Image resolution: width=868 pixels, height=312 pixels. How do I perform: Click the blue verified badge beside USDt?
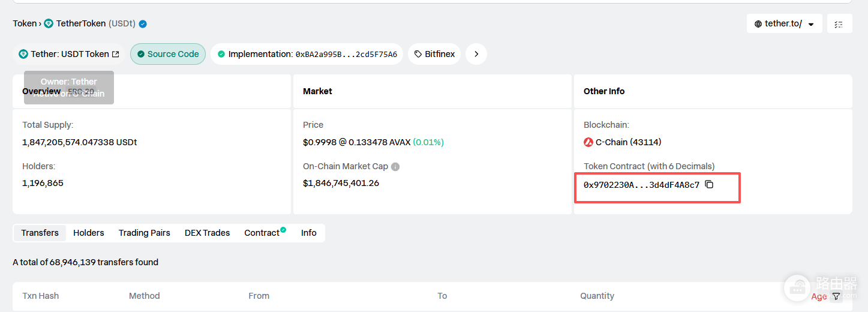[x=143, y=24]
